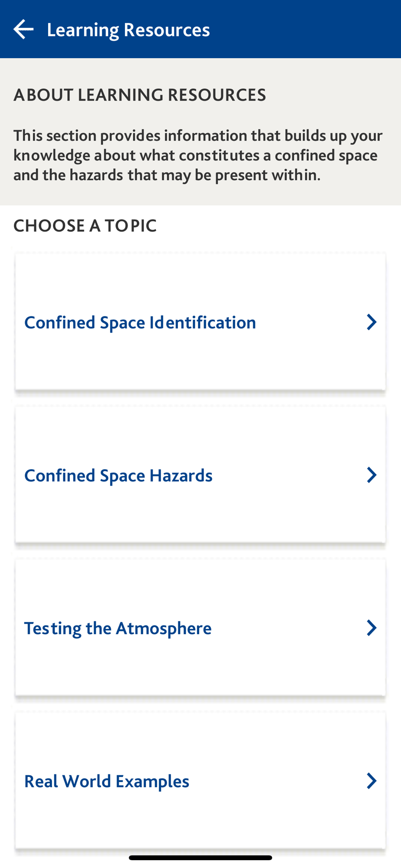This screenshot has height=868, width=401.
Task: Tap the arrow next to Testing the Atmosphere
Action: tap(371, 628)
